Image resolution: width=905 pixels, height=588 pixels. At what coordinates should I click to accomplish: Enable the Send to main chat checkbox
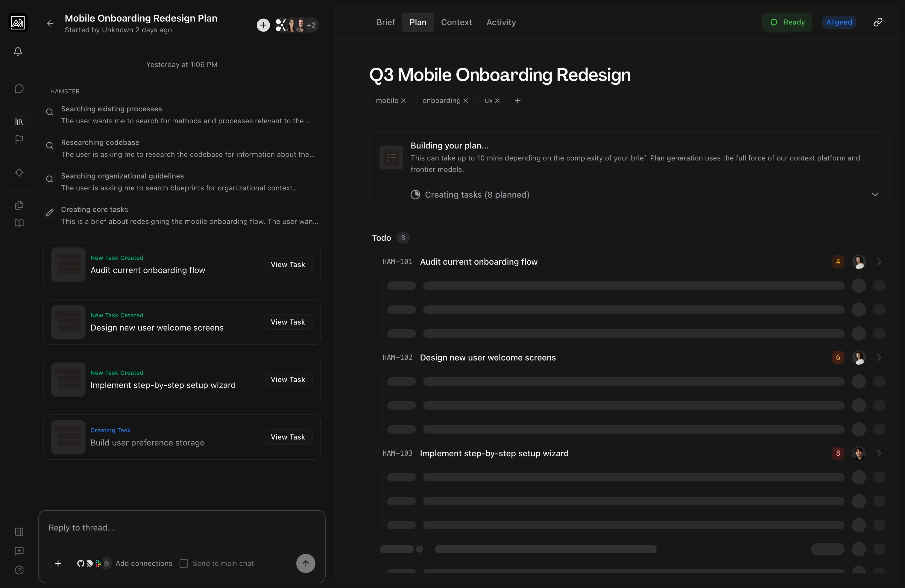pyautogui.click(x=184, y=564)
